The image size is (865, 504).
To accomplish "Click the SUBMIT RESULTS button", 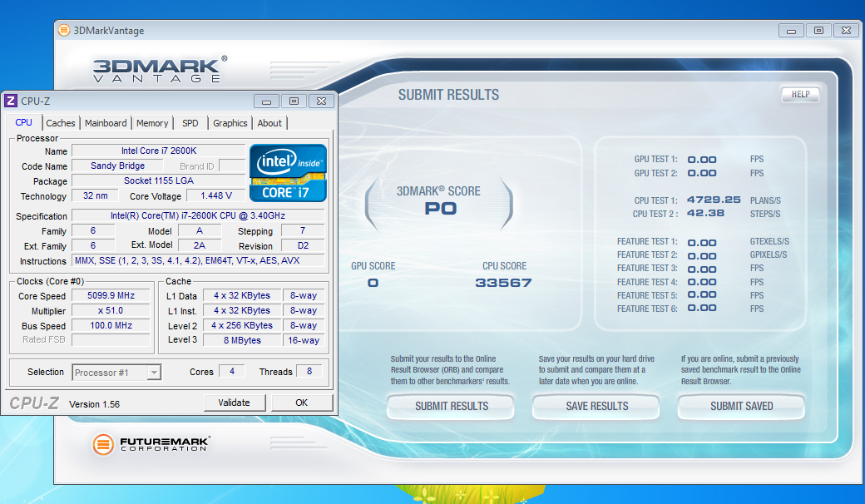I will click(452, 407).
